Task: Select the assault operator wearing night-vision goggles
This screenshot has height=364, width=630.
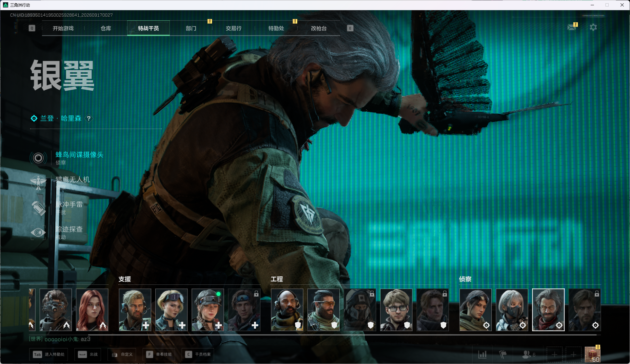Action: [56, 310]
